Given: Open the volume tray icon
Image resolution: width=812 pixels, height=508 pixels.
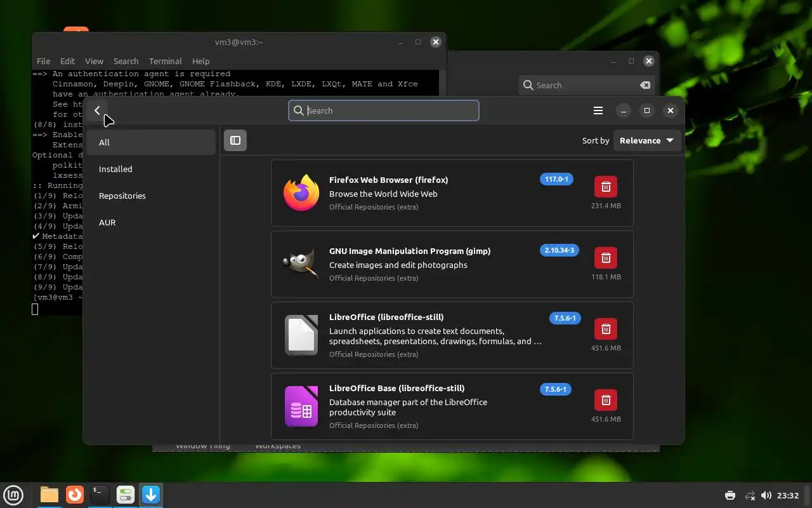Looking at the screenshot, I should pos(766,495).
